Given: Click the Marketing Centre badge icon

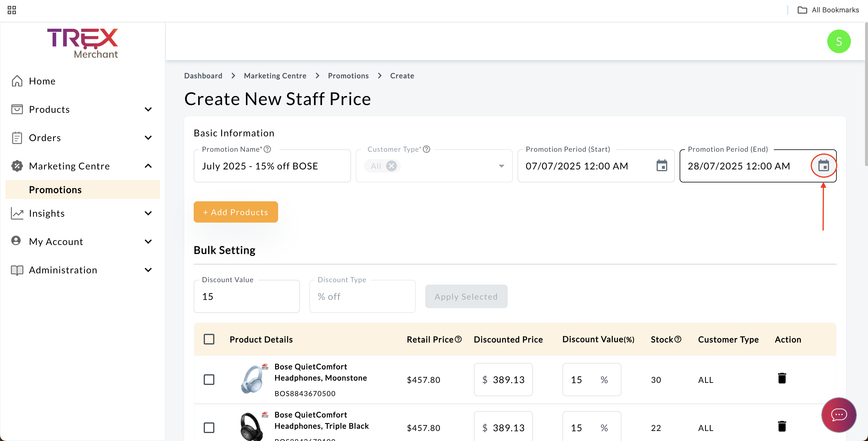Looking at the screenshot, I should point(17,166).
